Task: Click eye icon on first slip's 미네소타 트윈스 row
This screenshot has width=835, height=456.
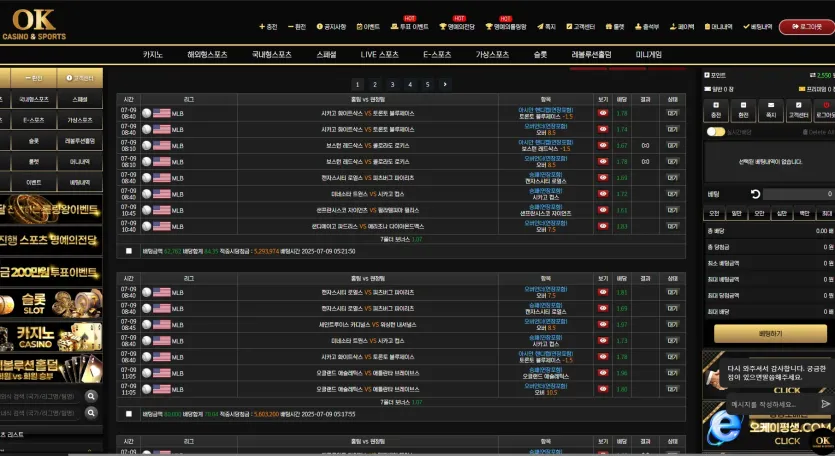Action: [603, 193]
